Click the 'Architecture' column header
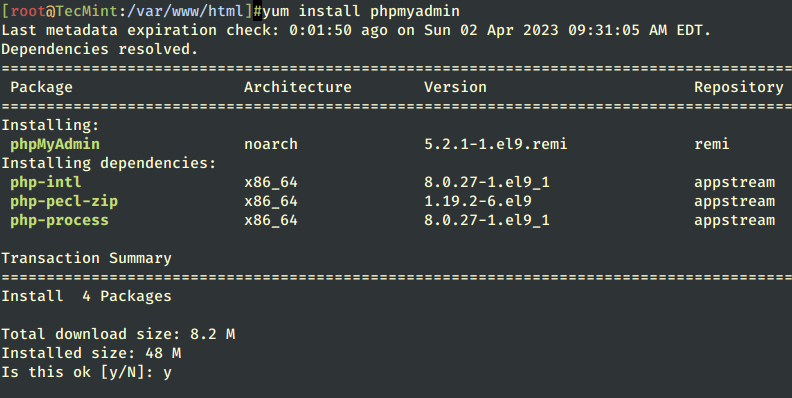The image size is (792, 398). [x=298, y=87]
